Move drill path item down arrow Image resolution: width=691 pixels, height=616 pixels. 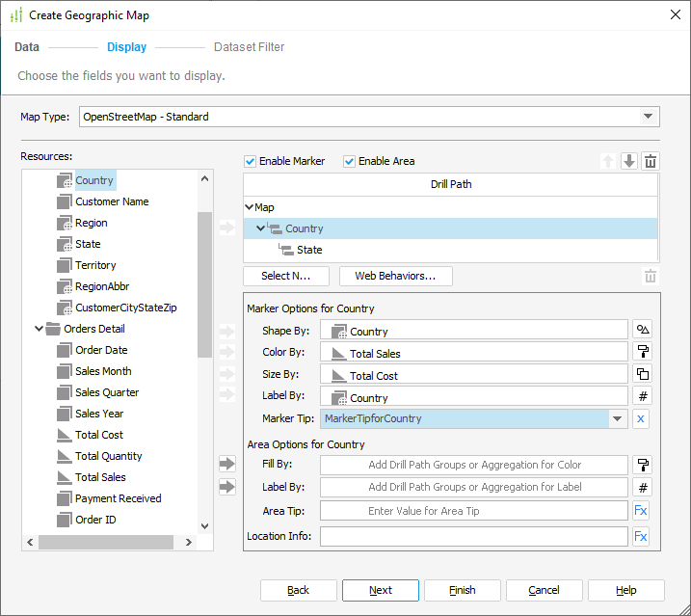629,162
